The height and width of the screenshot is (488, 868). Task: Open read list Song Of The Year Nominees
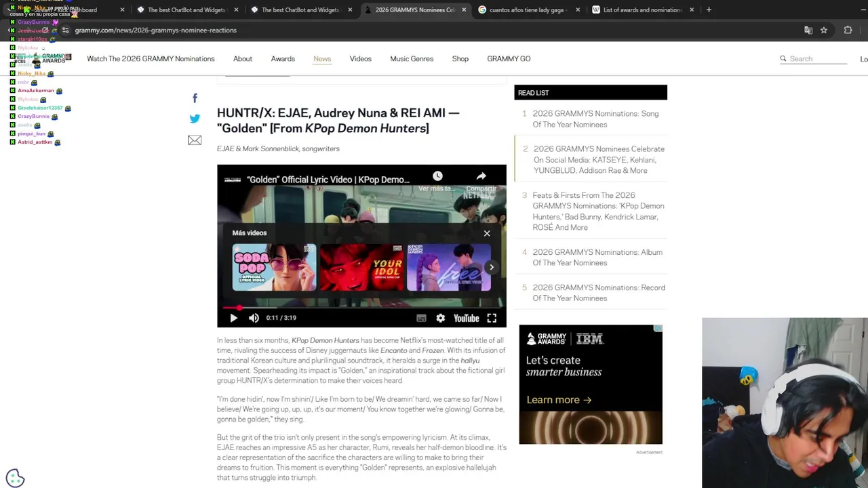595,119
